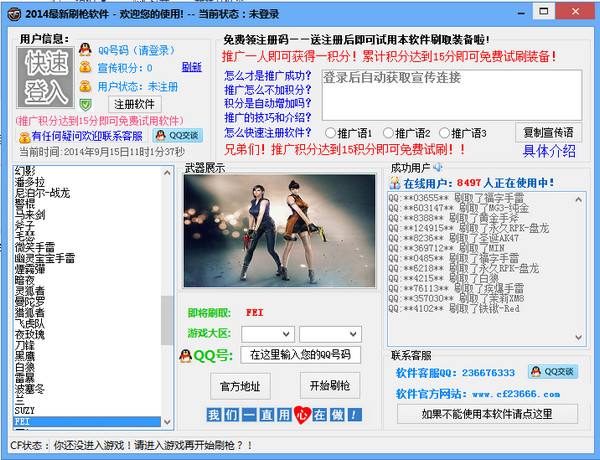Click the QQ penguin icon beside QQ号码

point(85,50)
